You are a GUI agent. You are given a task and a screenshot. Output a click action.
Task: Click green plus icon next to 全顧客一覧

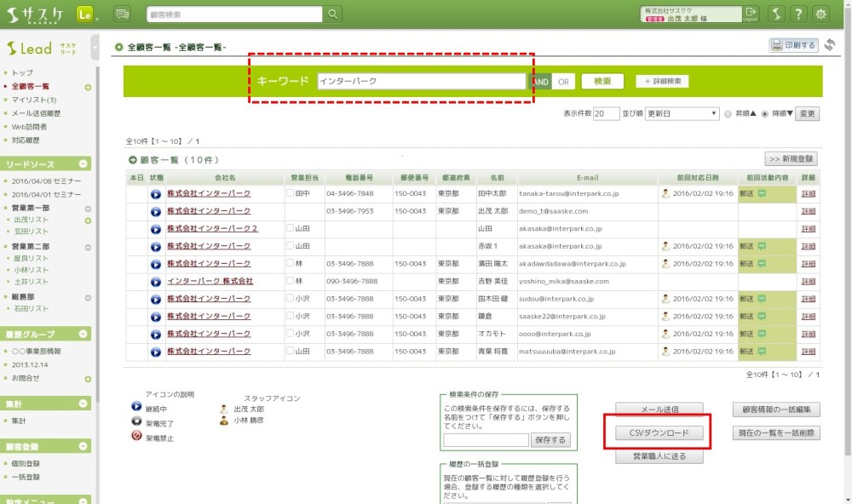pyautogui.click(x=88, y=87)
